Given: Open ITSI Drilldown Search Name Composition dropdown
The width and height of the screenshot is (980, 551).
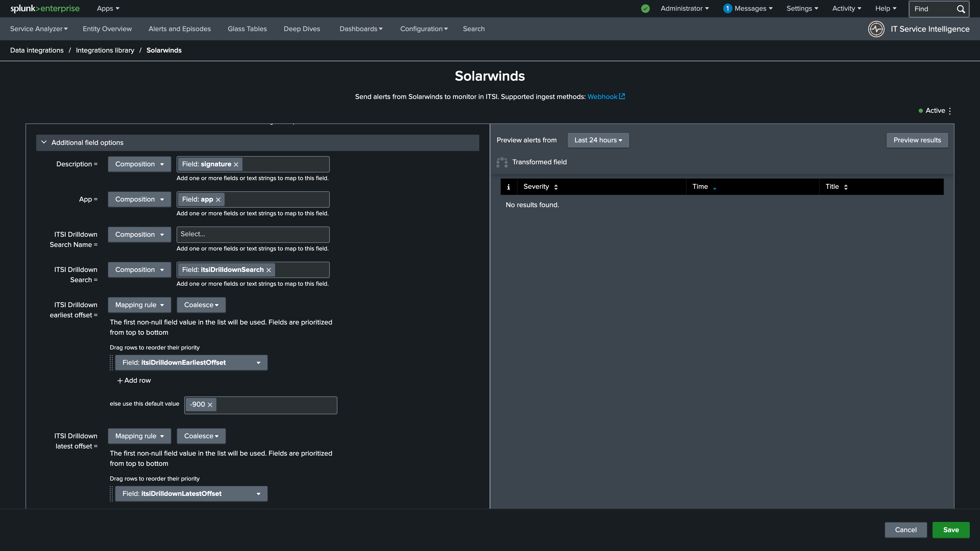Looking at the screenshot, I should point(139,235).
